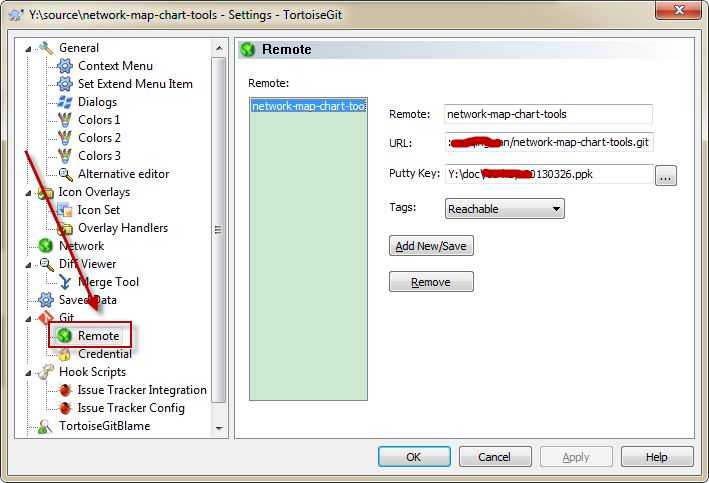Viewport: 709px width, 483px height.
Task: Select Set Extend Menu Item page
Action: click(135, 84)
